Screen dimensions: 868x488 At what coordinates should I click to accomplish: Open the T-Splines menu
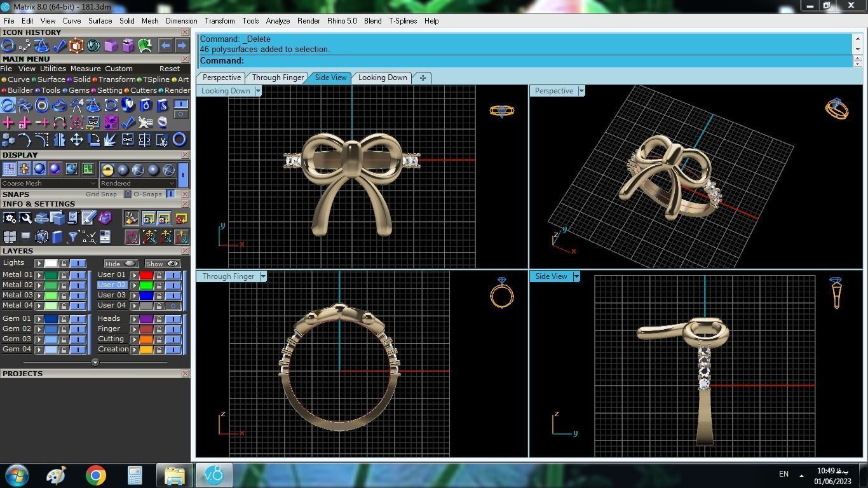pyautogui.click(x=403, y=21)
